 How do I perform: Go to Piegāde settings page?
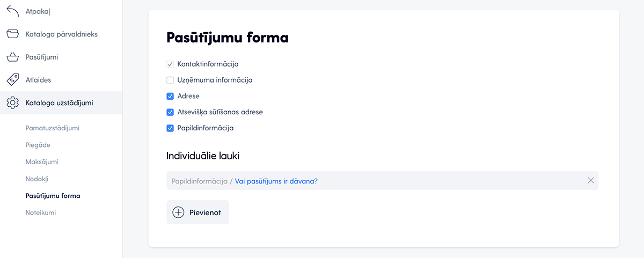coord(38,145)
